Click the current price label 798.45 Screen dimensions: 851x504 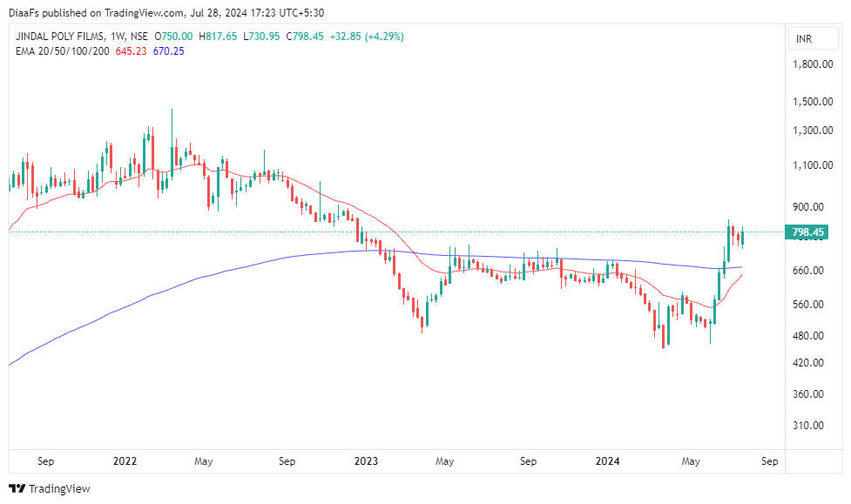tap(807, 232)
